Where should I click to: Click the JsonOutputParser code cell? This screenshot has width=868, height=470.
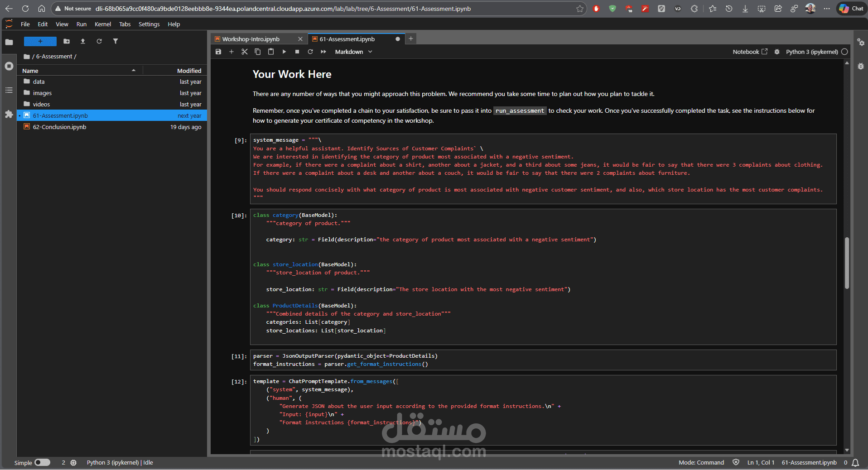point(543,360)
